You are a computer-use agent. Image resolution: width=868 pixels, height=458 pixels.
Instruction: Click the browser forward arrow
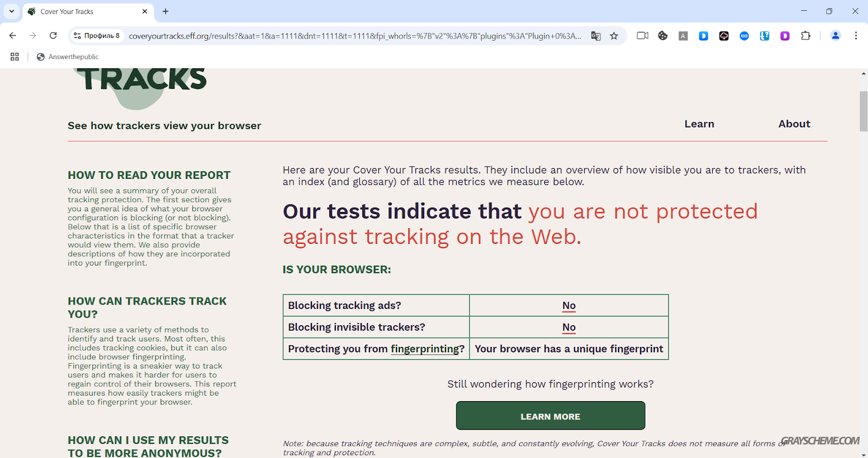point(33,36)
